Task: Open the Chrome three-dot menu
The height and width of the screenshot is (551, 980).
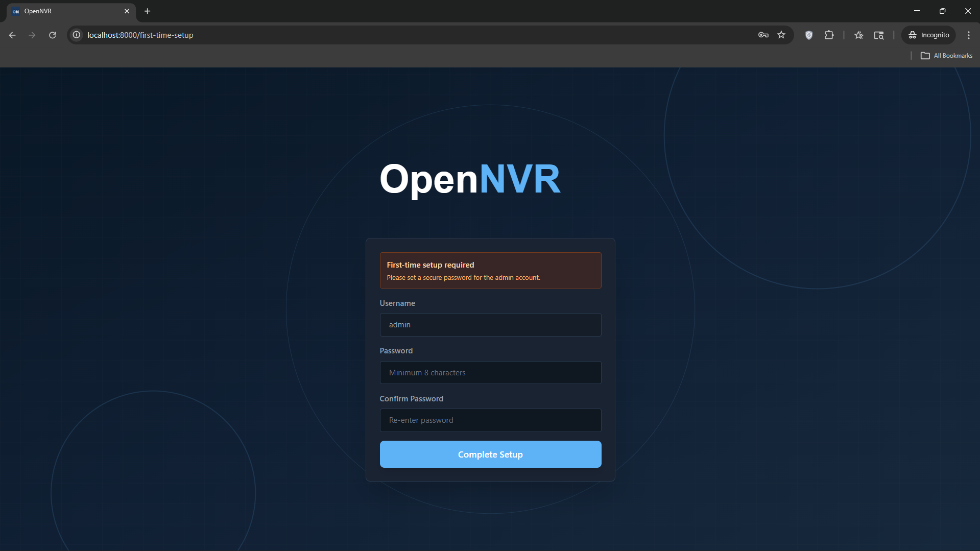Action: point(969,35)
